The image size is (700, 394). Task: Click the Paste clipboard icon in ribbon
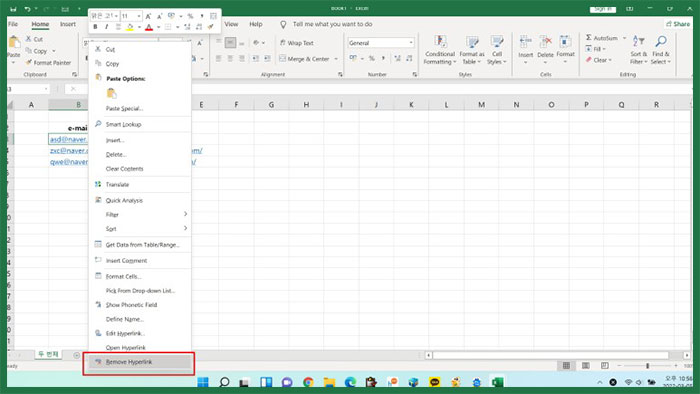pyautogui.click(x=14, y=42)
